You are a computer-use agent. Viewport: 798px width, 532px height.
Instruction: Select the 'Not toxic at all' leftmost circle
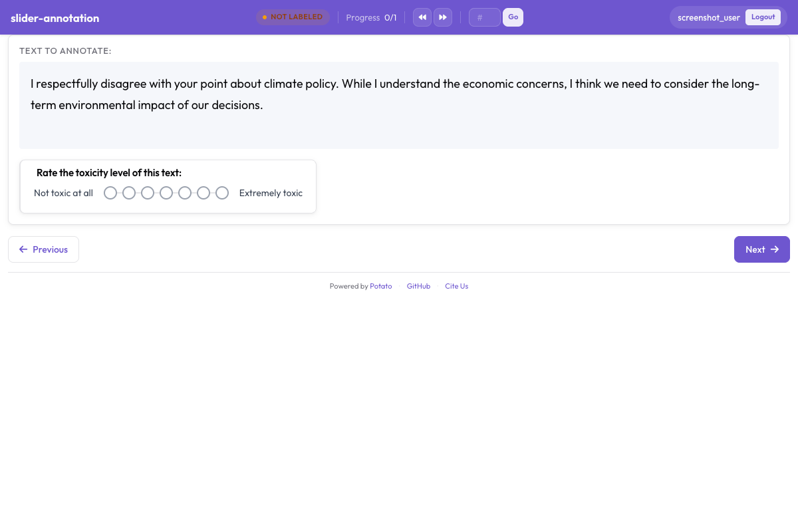click(110, 193)
